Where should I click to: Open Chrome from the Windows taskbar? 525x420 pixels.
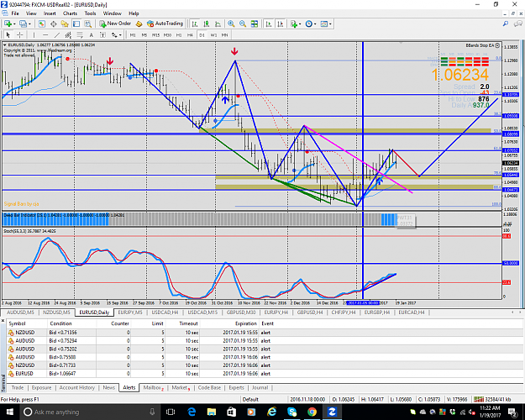[312, 412]
